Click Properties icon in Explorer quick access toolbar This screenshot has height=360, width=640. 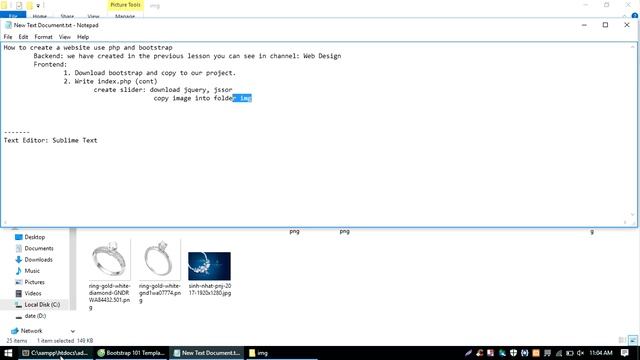point(19,6)
